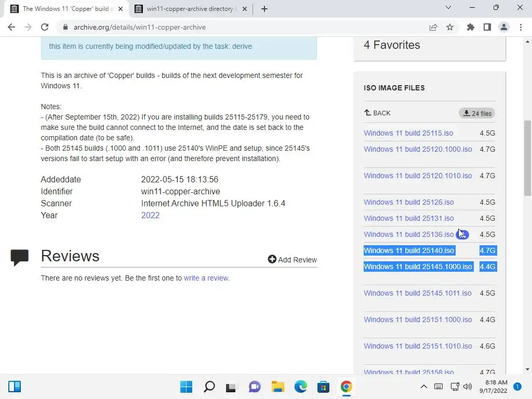Reload the archive.org page
The height and width of the screenshot is (399, 532).
(45, 27)
